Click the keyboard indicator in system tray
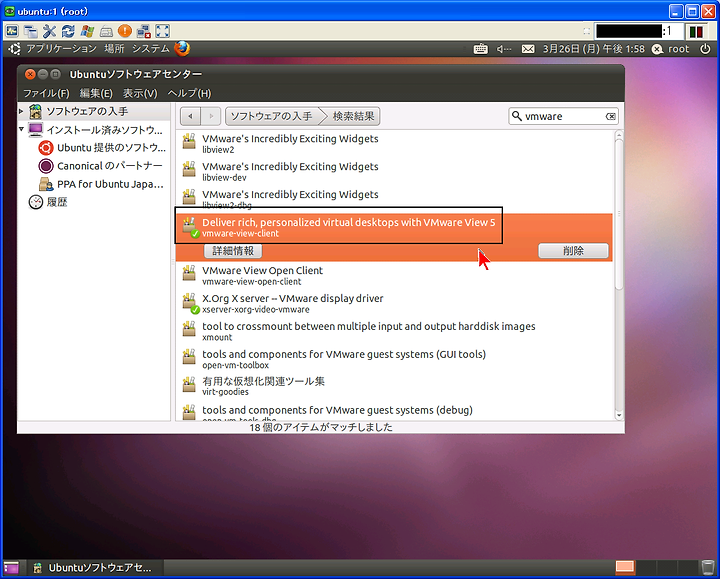Screen dimensions: 720x579 (480, 49)
